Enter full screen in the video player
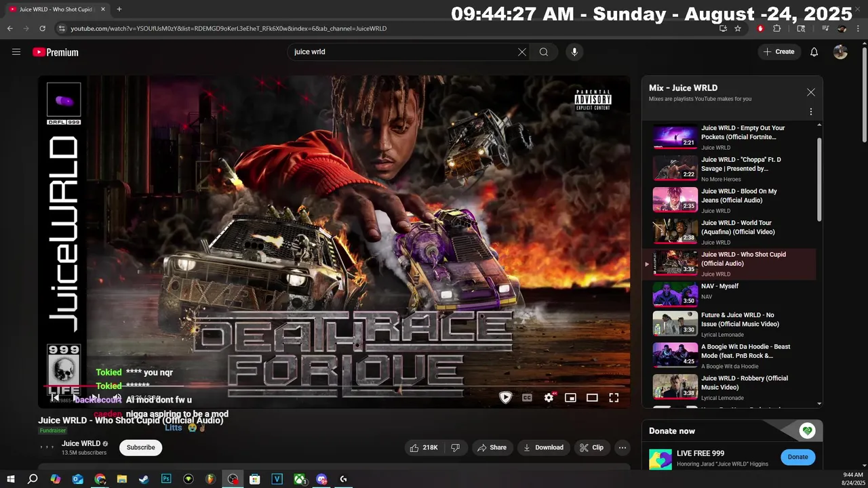The width and height of the screenshot is (868, 488). [614, 398]
